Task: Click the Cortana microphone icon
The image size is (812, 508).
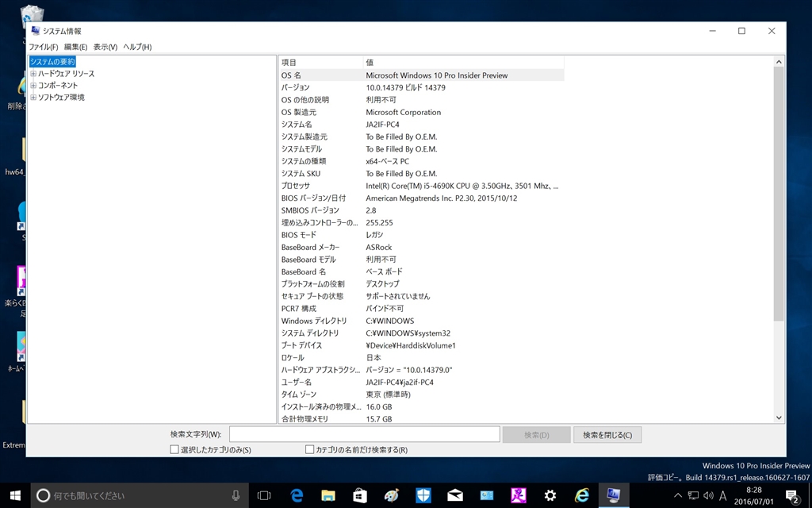Action: tap(236, 495)
